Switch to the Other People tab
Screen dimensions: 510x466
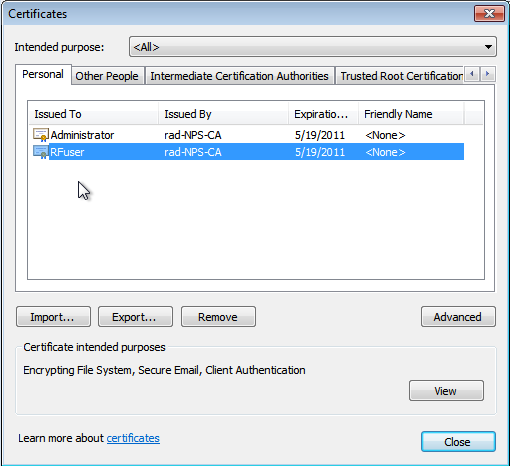click(x=107, y=76)
